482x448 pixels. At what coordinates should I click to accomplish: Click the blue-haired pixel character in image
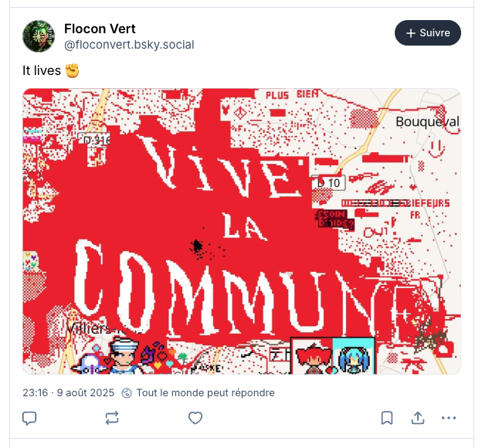click(353, 359)
